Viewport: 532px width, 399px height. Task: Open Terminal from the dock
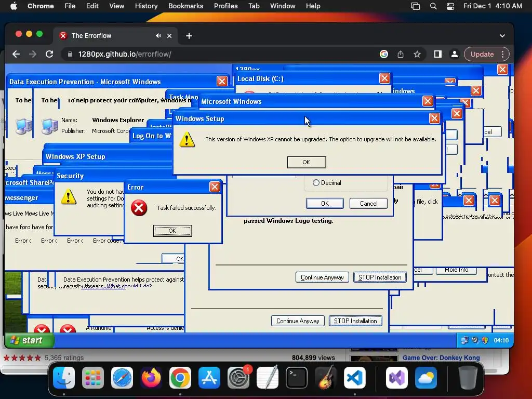pos(297,378)
